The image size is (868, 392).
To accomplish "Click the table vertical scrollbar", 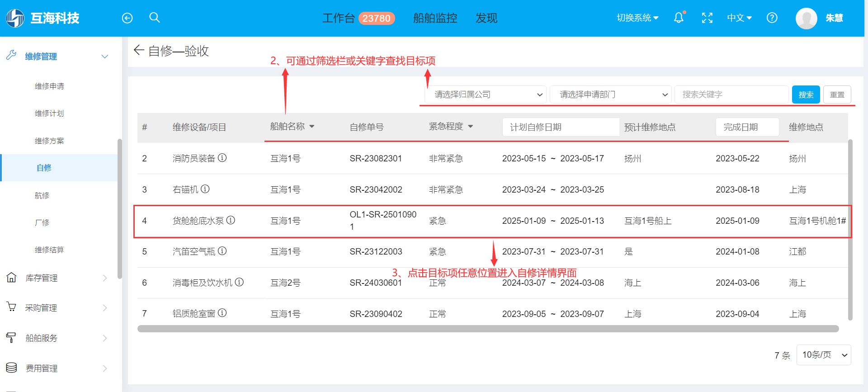I will pos(850,230).
